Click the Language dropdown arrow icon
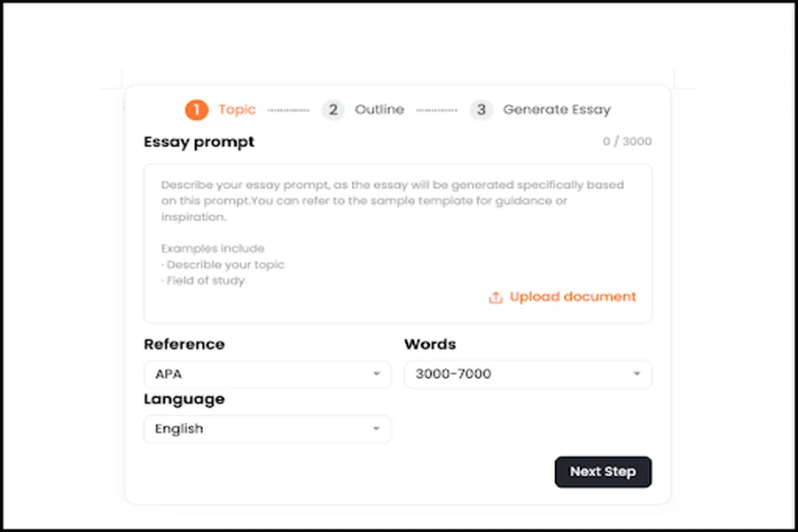798x532 pixels. pyautogui.click(x=376, y=429)
